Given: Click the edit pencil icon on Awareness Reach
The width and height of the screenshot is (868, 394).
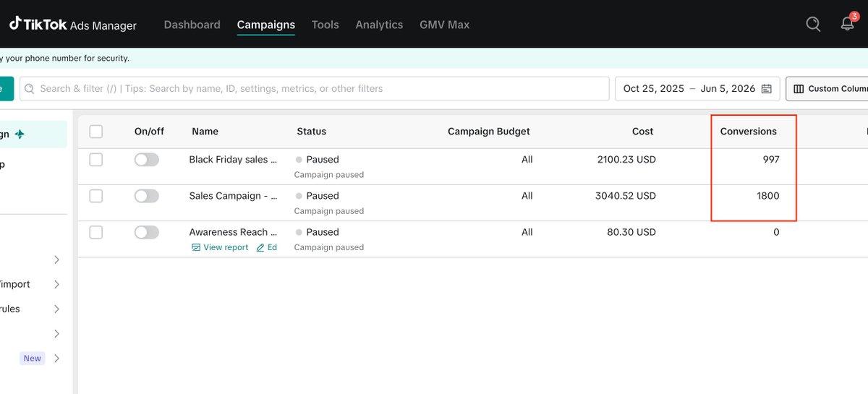Looking at the screenshot, I should 260,247.
